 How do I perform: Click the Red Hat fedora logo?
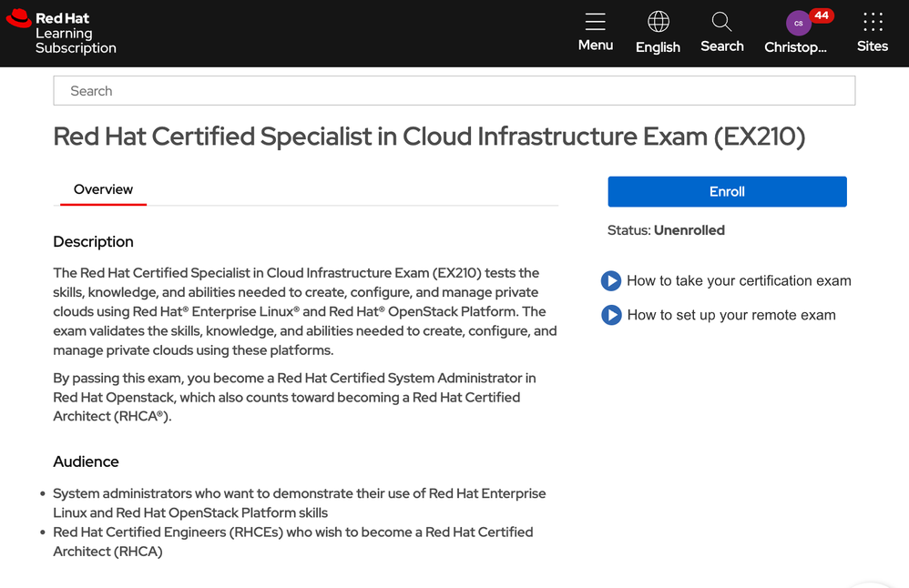18,19
